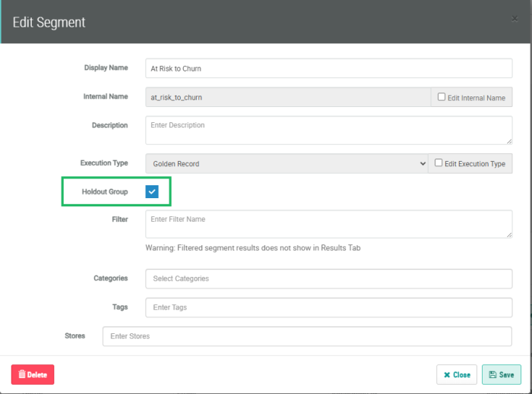
Task: Click inside the Description text area
Action: coord(328,130)
